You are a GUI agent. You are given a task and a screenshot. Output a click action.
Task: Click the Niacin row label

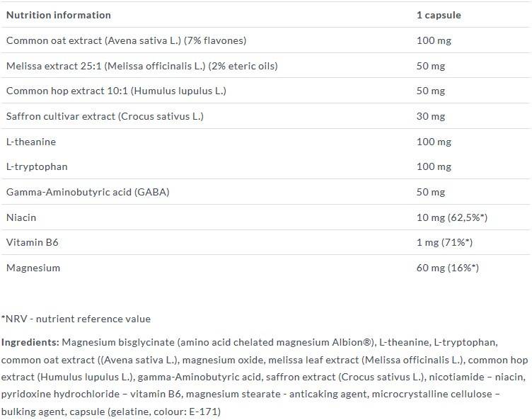point(21,217)
